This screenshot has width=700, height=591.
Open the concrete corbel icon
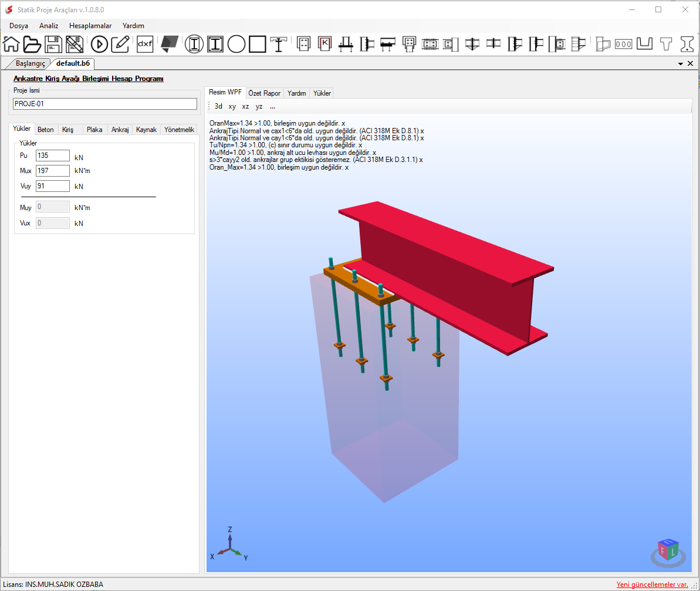coord(603,44)
